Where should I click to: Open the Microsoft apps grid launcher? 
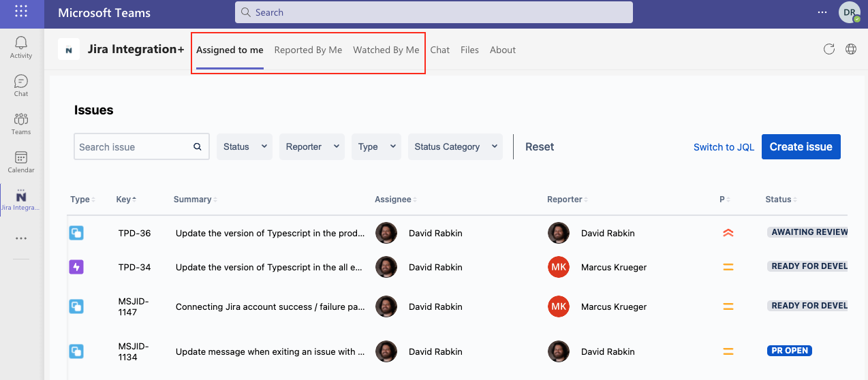pyautogui.click(x=21, y=12)
